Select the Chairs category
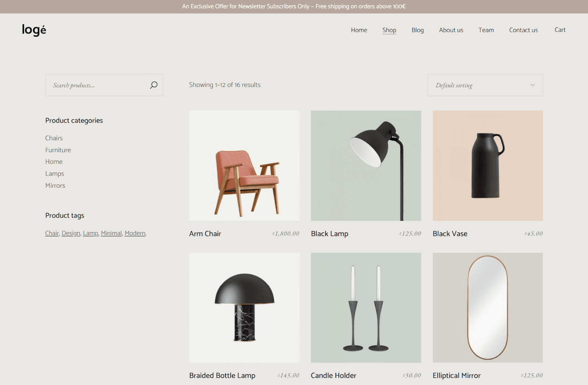Screen dimensions: 588x385 click(54, 138)
